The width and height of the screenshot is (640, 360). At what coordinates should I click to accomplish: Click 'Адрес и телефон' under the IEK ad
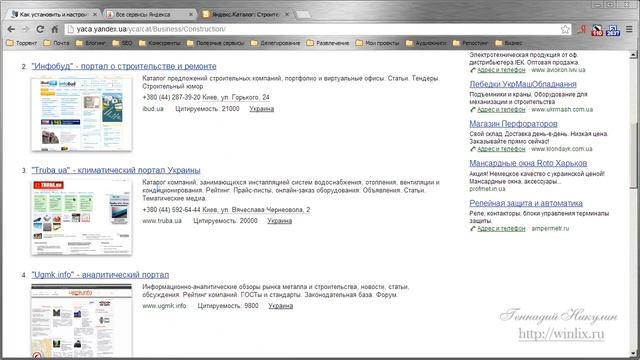pos(501,70)
